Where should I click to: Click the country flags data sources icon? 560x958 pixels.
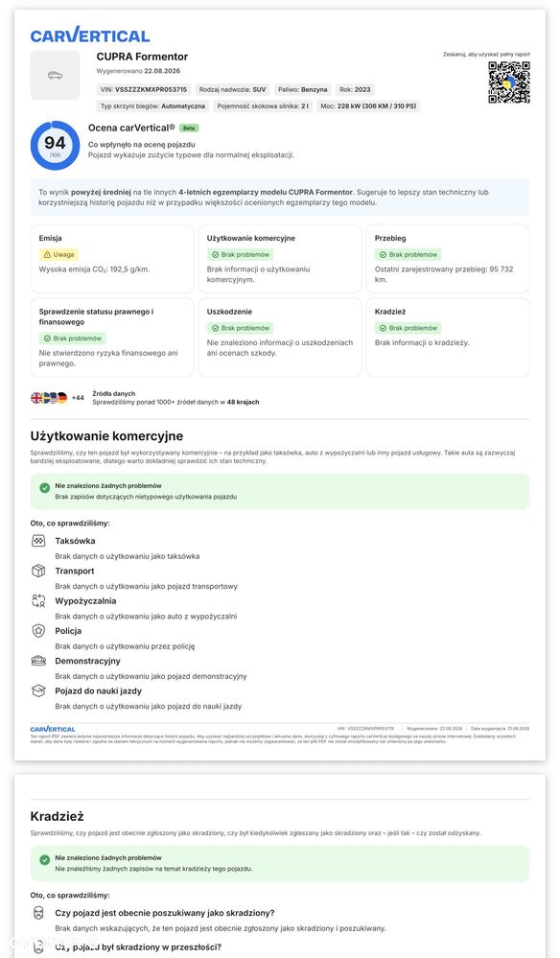(x=49, y=398)
